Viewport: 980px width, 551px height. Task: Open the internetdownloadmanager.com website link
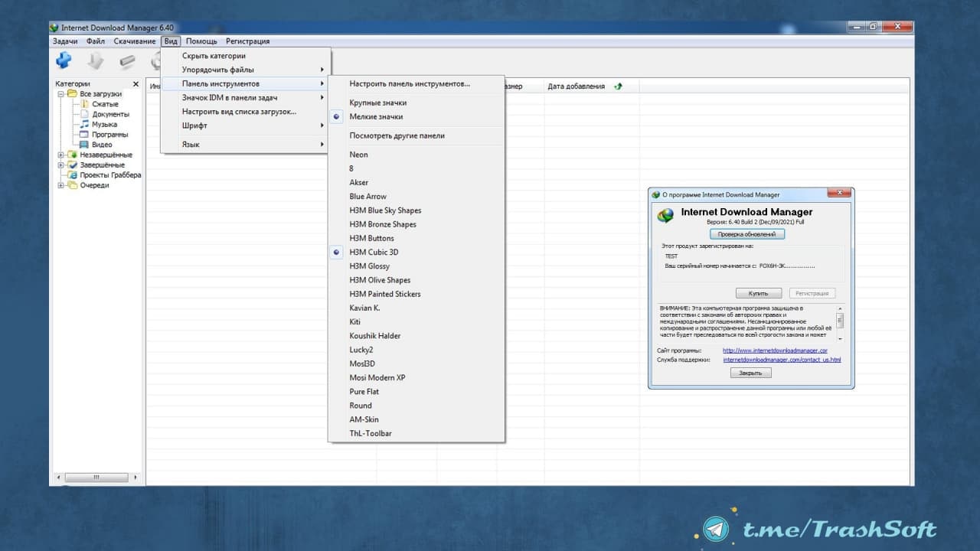[x=775, y=350]
